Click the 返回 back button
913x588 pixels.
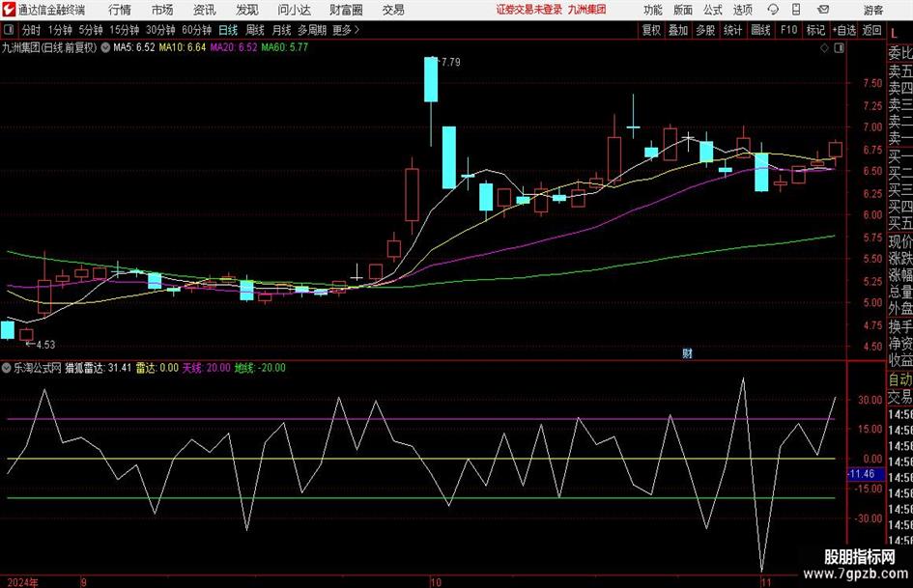871,30
